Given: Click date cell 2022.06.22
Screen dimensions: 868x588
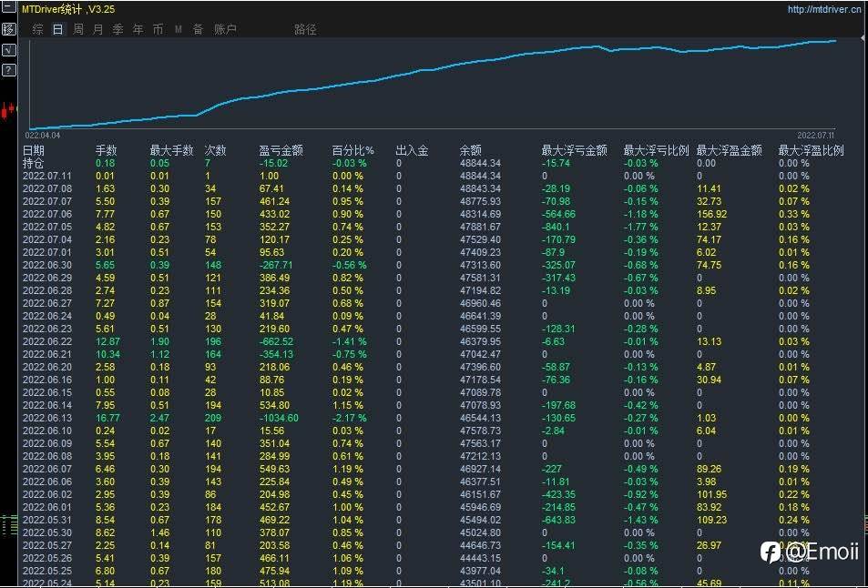Looking at the screenshot, I should [x=47, y=342].
